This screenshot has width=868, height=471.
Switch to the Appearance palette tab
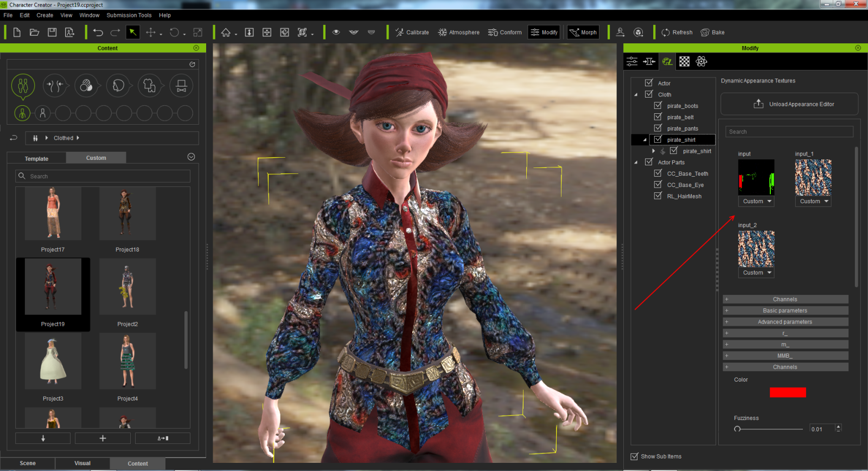pos(667,61)
